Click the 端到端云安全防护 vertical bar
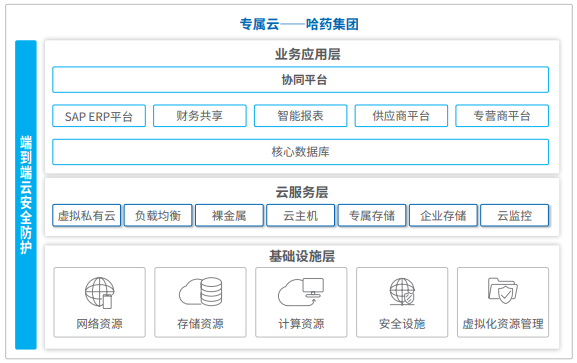The height and width of the screenshot is (363, 577). click(26, 195)
